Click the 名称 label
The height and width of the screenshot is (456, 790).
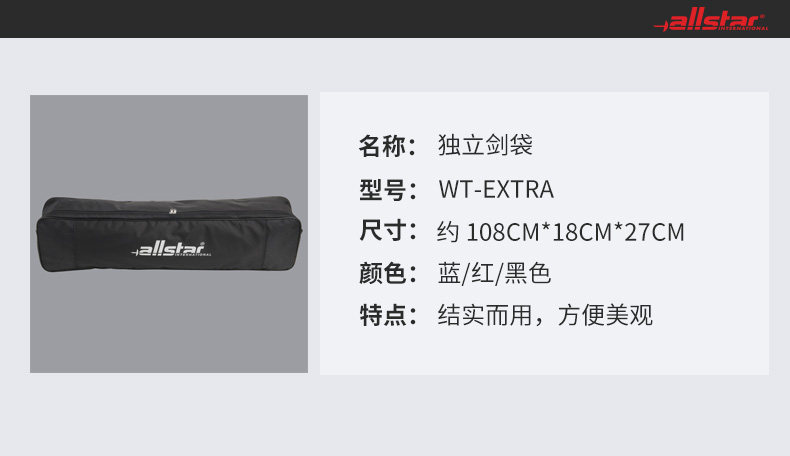(x=388, y=146)
